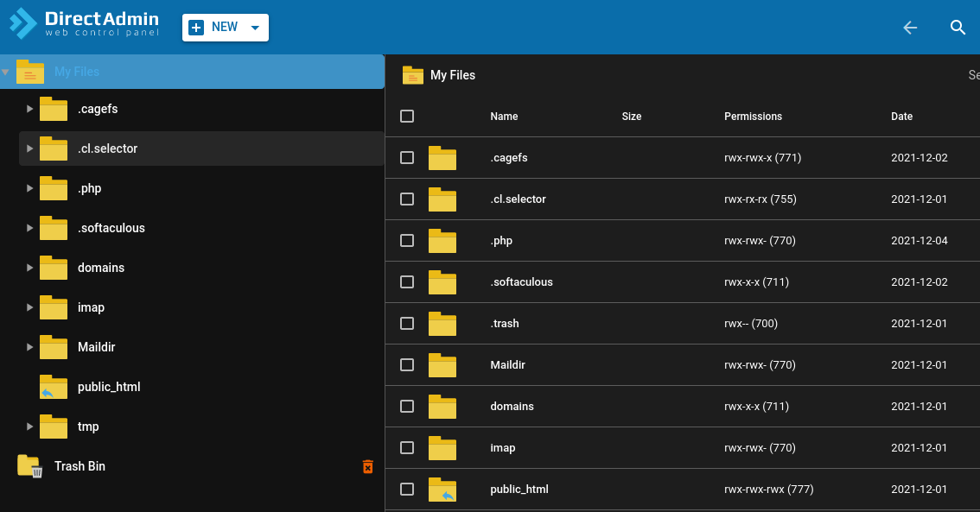The image size is (980, 512).
Task: Check the public_html row checkbox
Action: coord(407,489)
